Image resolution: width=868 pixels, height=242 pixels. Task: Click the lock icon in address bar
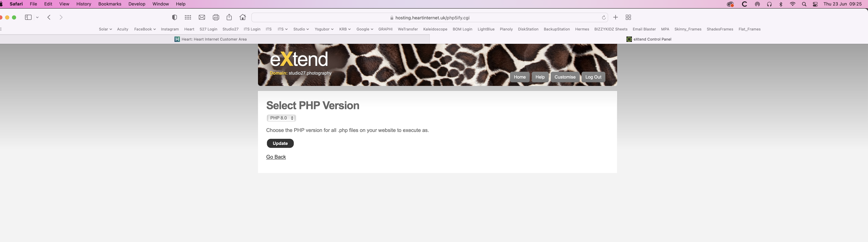(392, 18)
